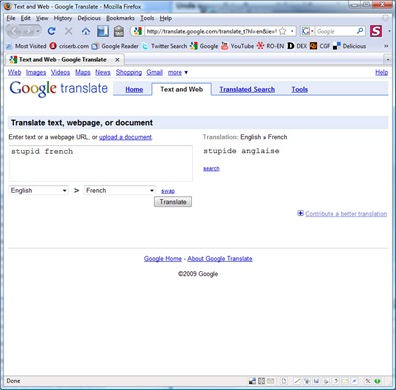Click the tools wrench status bar icon
This screenshot has width=396, height=390.
click(x=367, y=381)
